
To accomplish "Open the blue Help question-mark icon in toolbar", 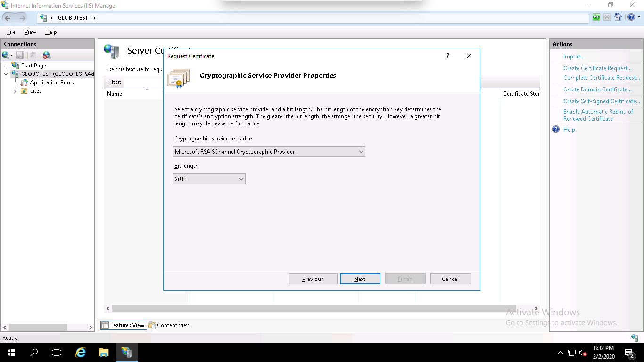I will click(x=631, y=17).
